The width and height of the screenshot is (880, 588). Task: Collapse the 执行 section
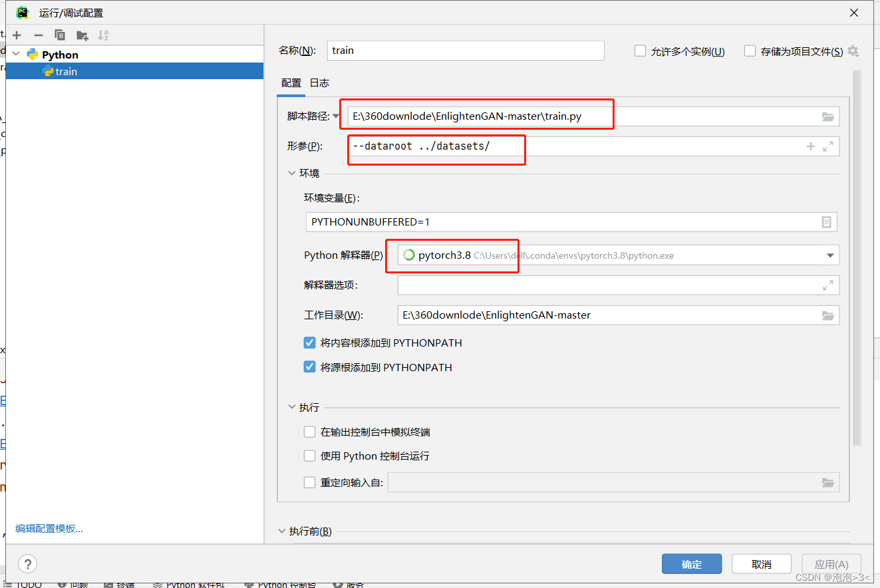pos(291,406)
